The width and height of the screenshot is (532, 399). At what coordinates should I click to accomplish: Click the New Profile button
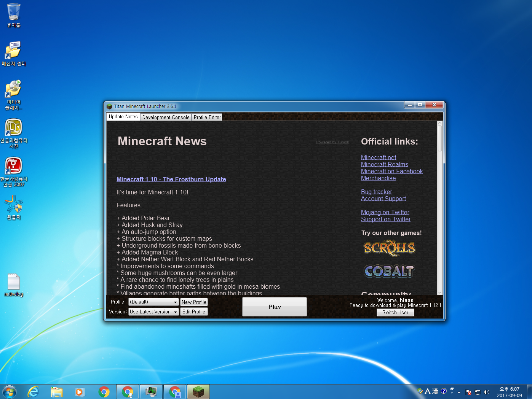click(x=194, y=302)
